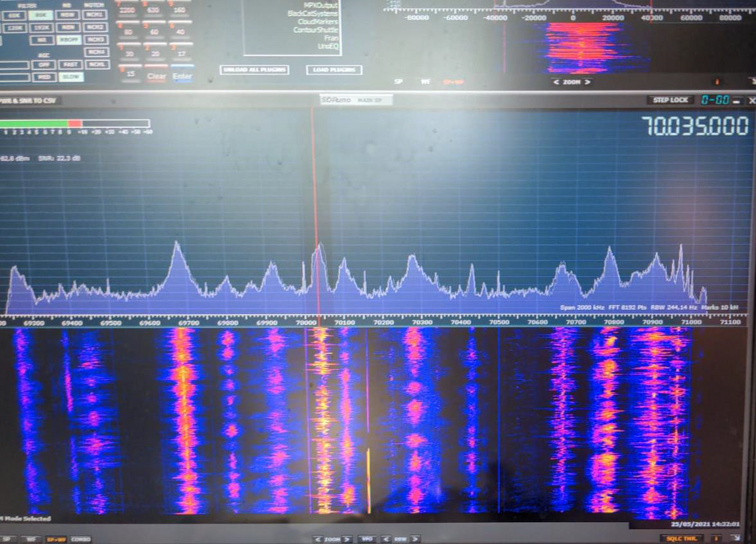Toggle notch NCH4

point(97,52)
